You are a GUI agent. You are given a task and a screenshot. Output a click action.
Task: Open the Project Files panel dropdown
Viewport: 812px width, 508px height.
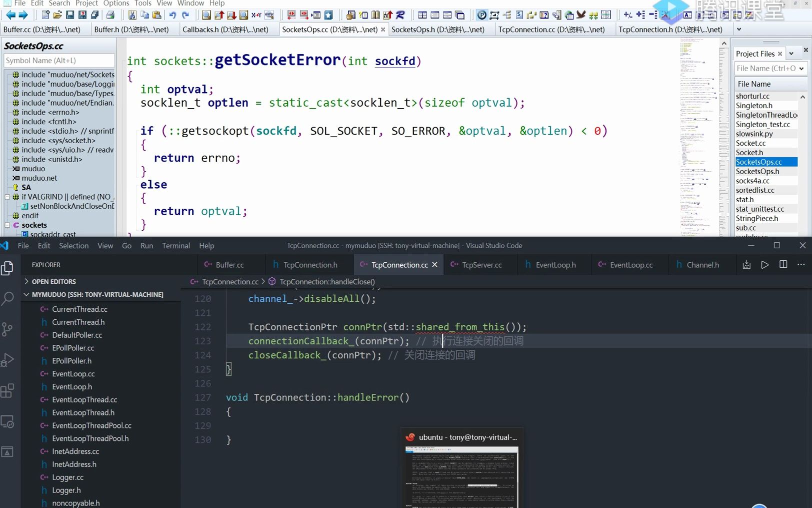[791, 54]
